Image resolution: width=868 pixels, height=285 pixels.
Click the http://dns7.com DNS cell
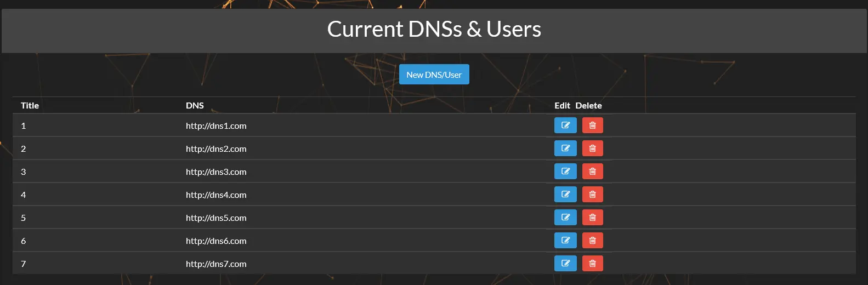pos(216,264)
